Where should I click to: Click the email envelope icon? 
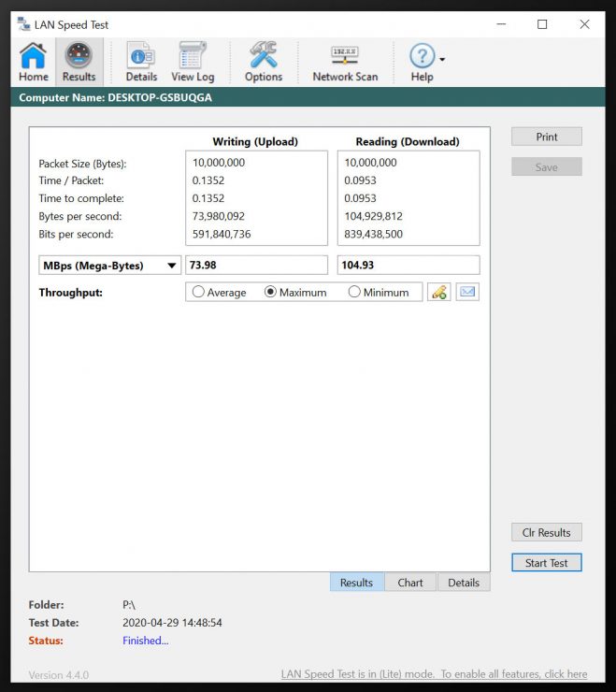[x=467, y=292]
